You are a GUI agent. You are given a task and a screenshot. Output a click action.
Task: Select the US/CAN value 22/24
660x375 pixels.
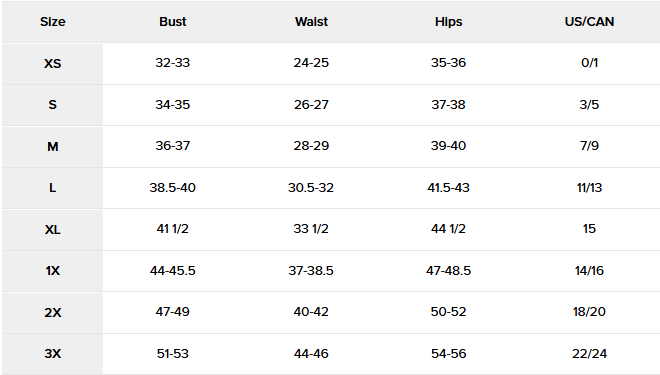[x=589, y=354]
